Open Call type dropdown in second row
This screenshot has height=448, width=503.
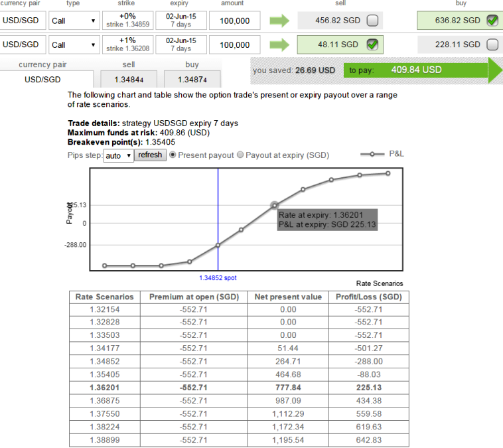74,44
